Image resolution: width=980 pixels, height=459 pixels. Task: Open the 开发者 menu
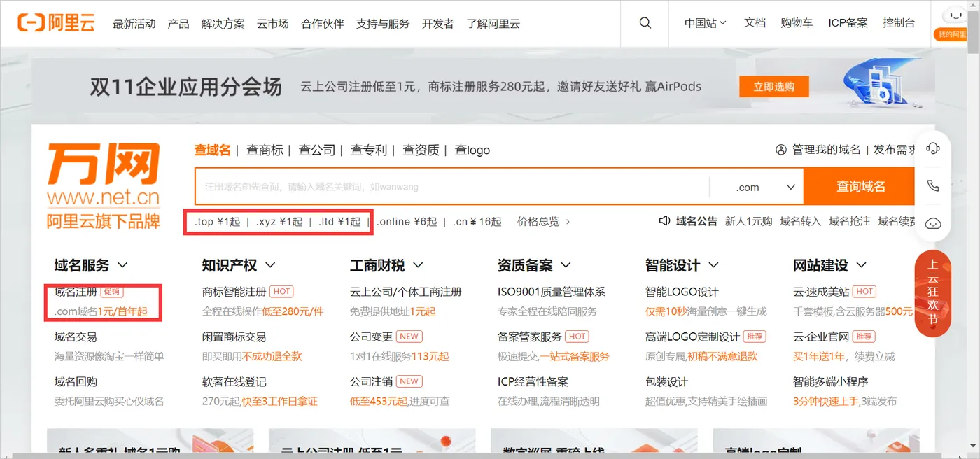(x=438, y=23)
